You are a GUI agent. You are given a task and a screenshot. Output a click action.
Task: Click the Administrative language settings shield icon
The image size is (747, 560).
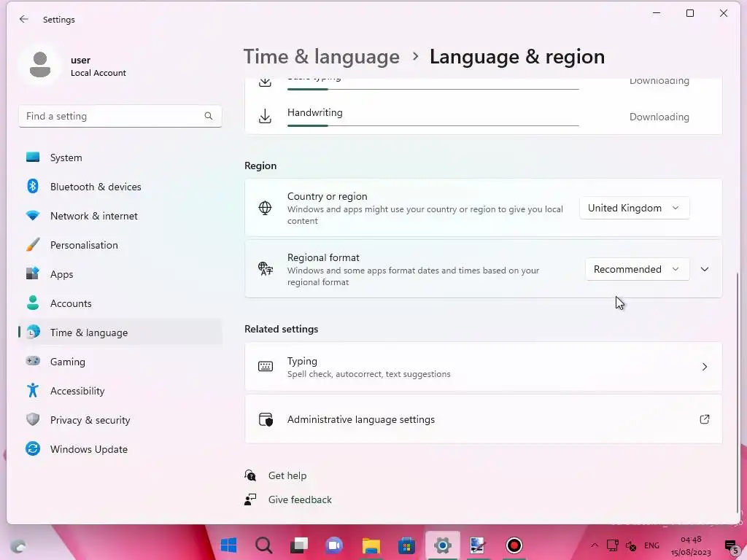pos(266,419)
